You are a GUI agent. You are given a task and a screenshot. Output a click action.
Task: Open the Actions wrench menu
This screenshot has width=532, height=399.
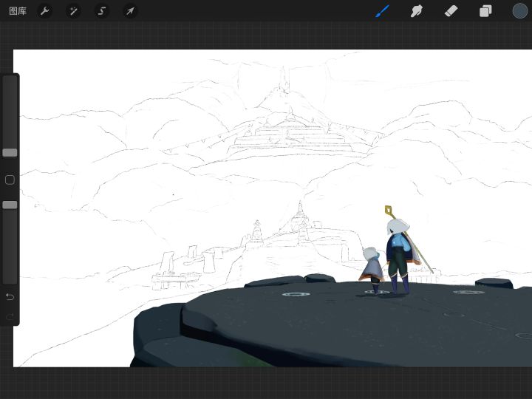point(45,11)
